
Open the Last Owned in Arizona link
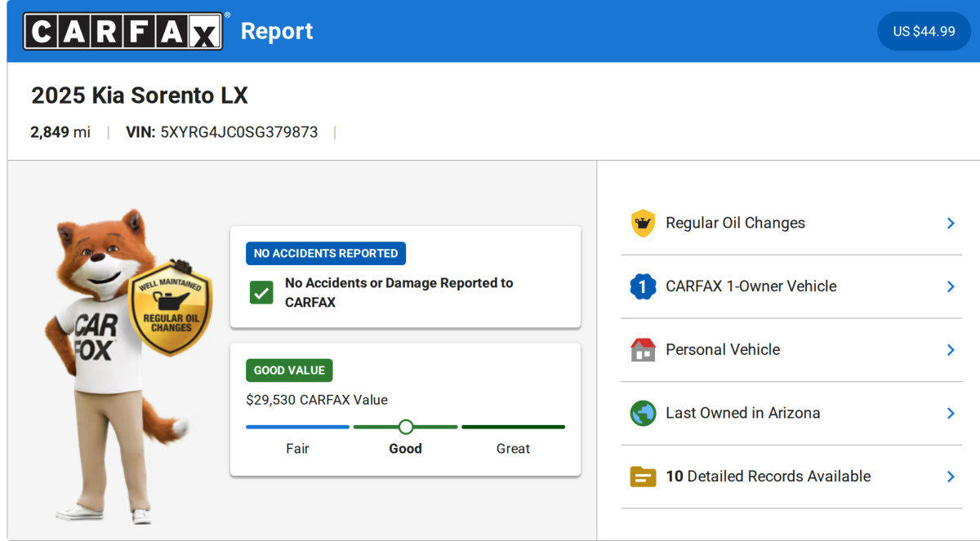pos(791,413)
